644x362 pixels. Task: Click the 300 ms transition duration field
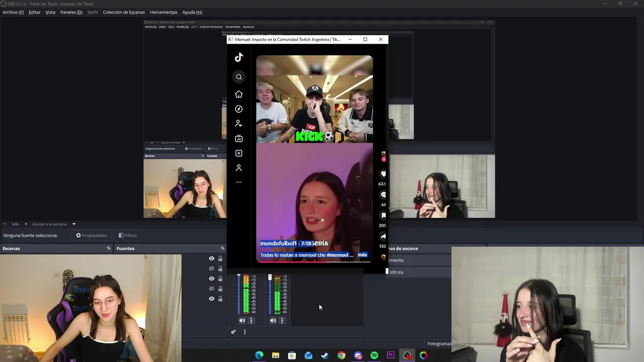coord(419,272)
